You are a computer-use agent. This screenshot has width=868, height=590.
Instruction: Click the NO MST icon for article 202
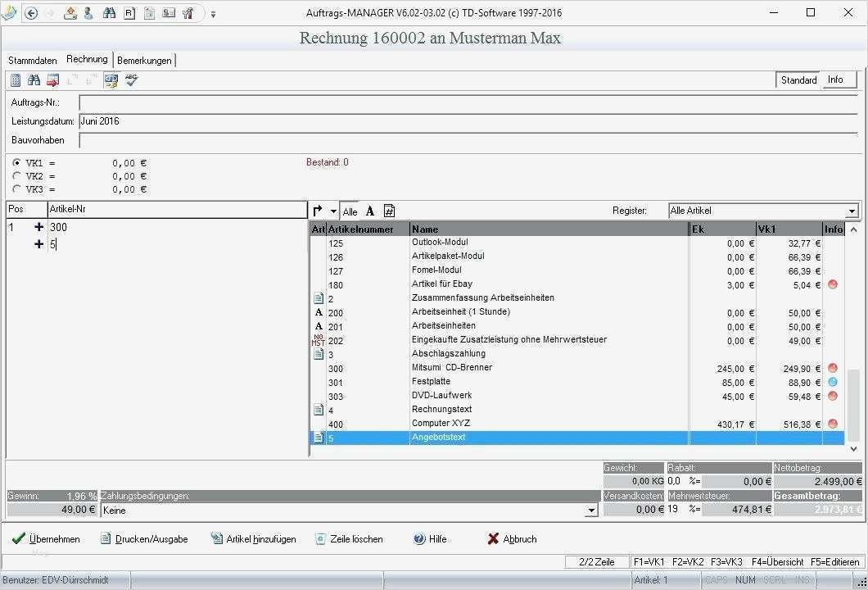coord(319,340)
